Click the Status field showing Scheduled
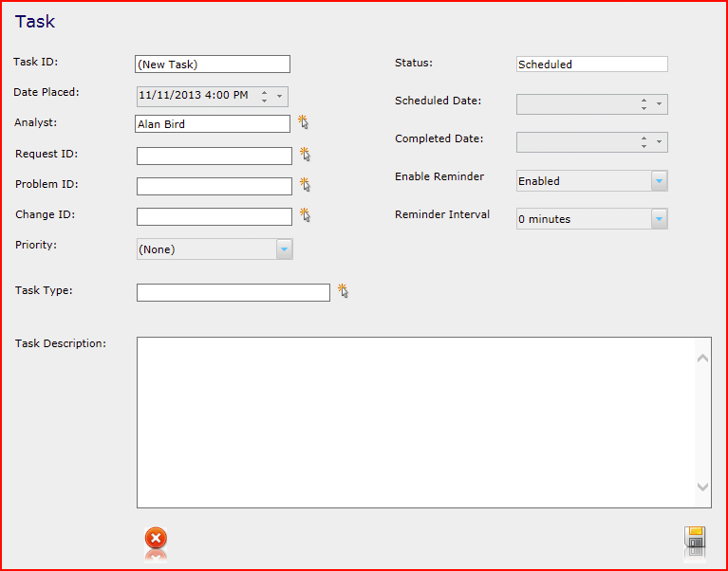 (592, 64)
